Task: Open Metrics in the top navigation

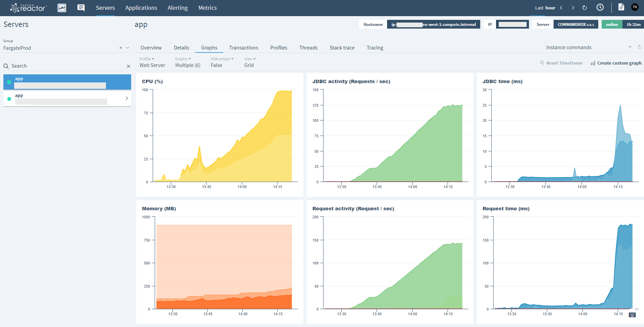Action: click(x=207, y=8)
